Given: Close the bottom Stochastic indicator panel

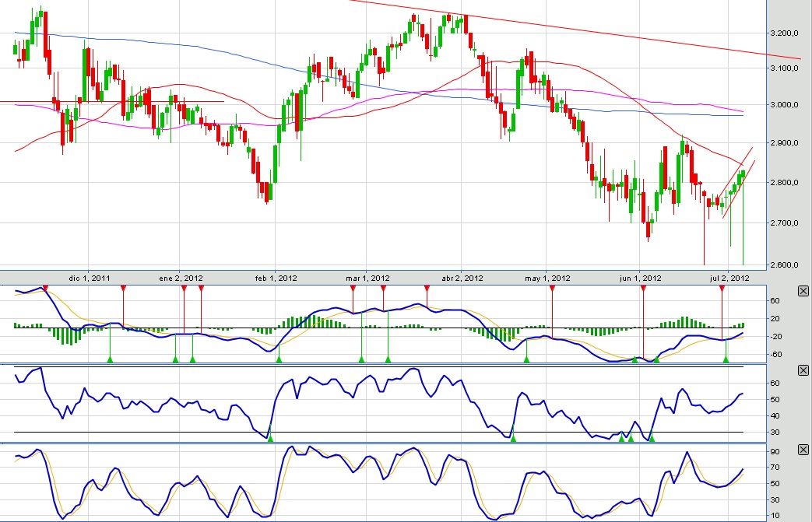Looking at the screenshot, I should (803, 450).
